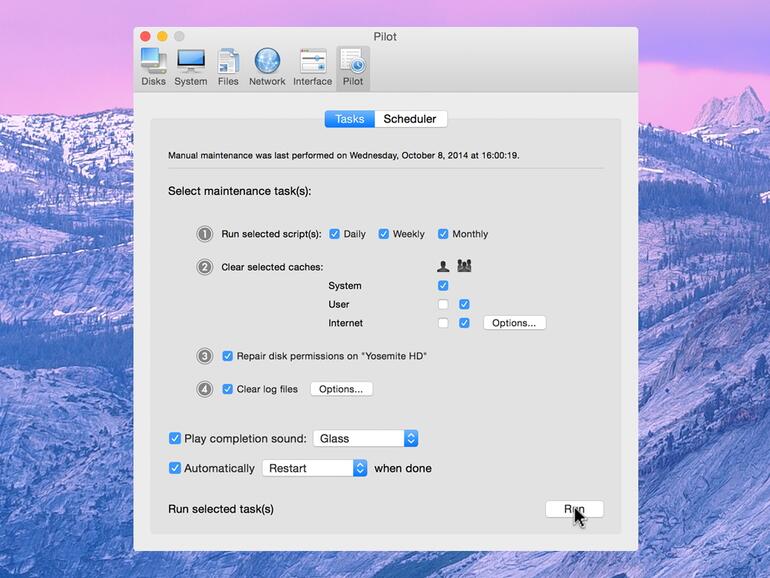Open the Restart action dropdown
This screenshot has width=770, height=578.
tap(315, 468)
